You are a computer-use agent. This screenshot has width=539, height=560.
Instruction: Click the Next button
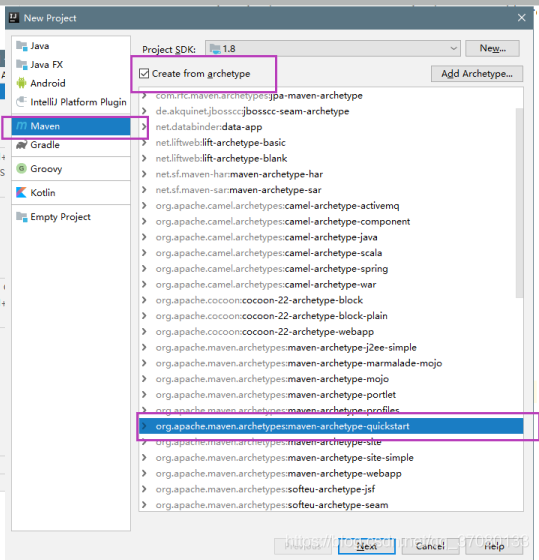pos(366,546)
